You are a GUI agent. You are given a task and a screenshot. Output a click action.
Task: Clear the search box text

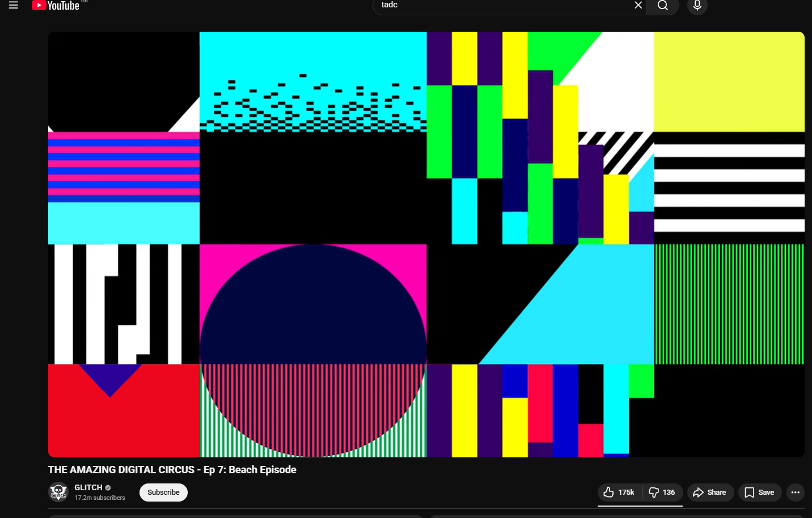pyautogui.click(x=638, y=5)
